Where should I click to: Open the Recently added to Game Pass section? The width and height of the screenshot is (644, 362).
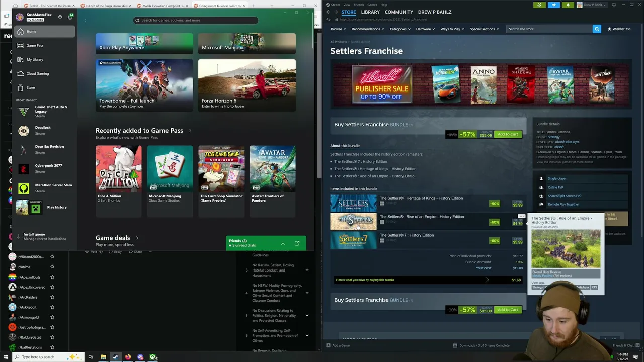(143, 131)
